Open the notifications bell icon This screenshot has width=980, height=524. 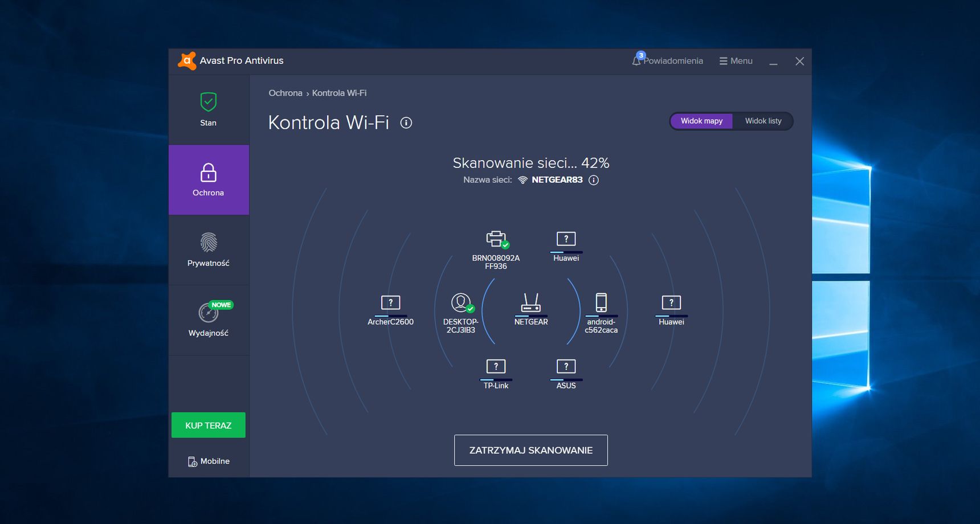pyautogui.click(x=638, y=60)
